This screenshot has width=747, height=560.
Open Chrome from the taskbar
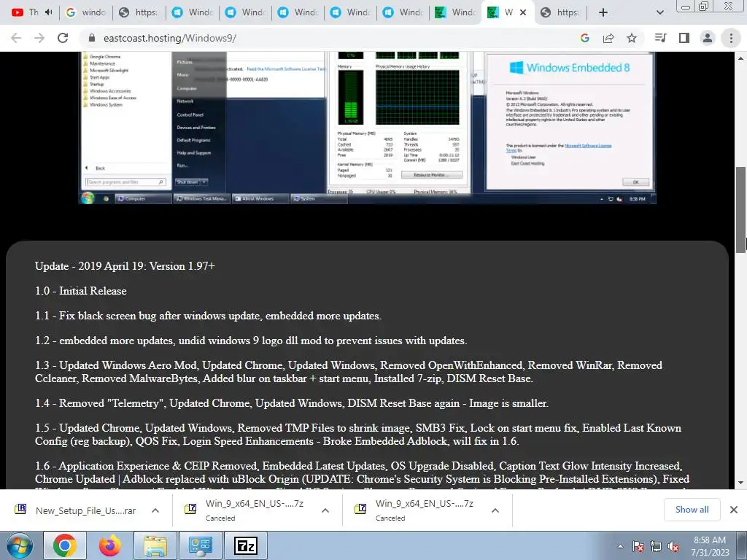(65, 545)
